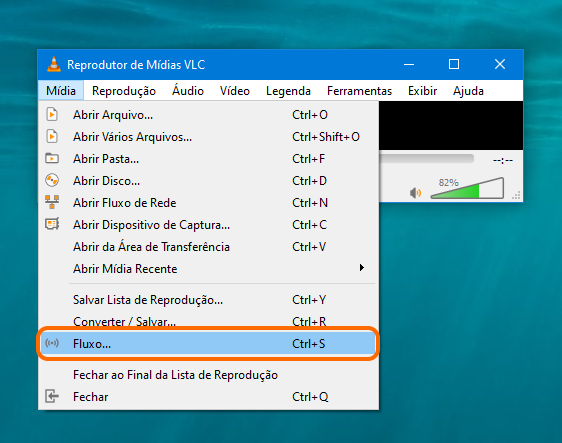Mute audio with the speaker icon

tap(415, 193)
